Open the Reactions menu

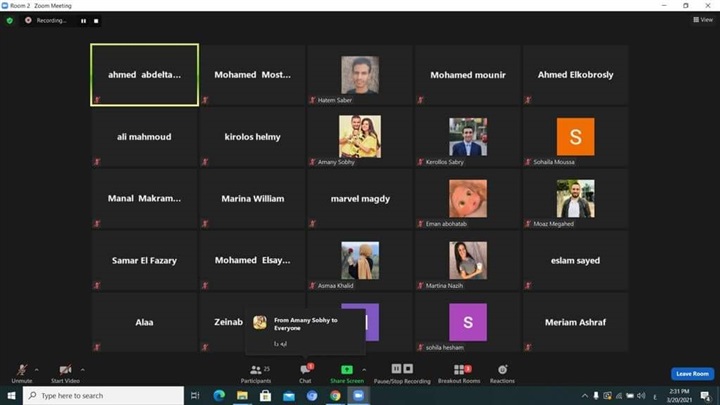(x=502, y=371)
